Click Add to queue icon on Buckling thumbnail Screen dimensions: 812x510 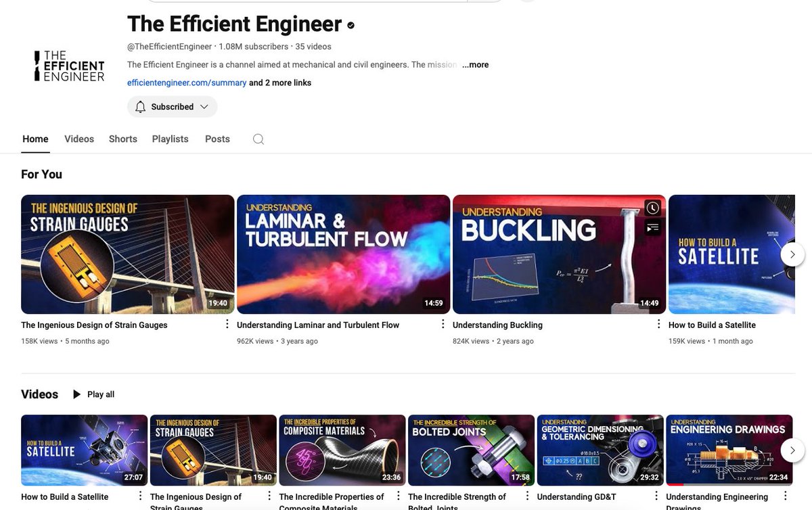coord(652,228)
